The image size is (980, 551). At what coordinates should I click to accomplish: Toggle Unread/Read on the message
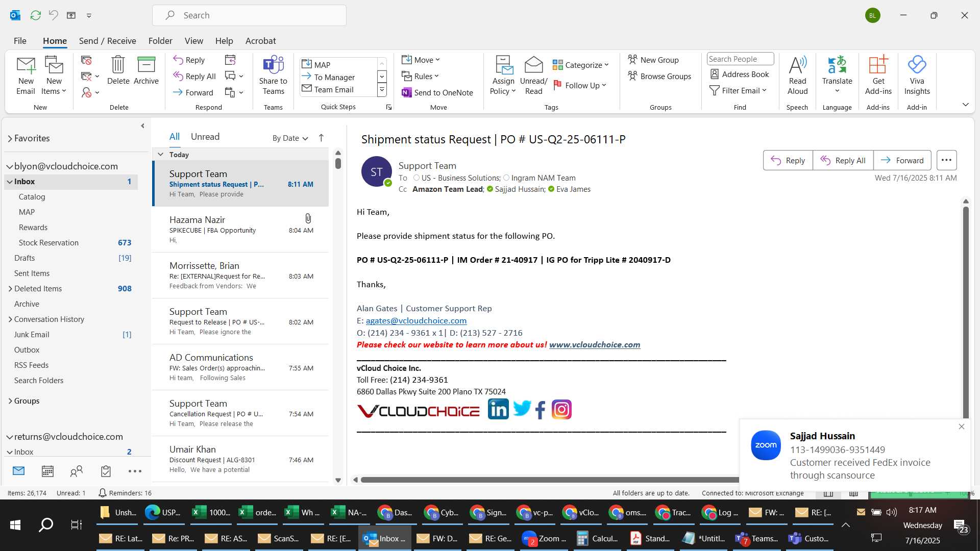(533, 75)
